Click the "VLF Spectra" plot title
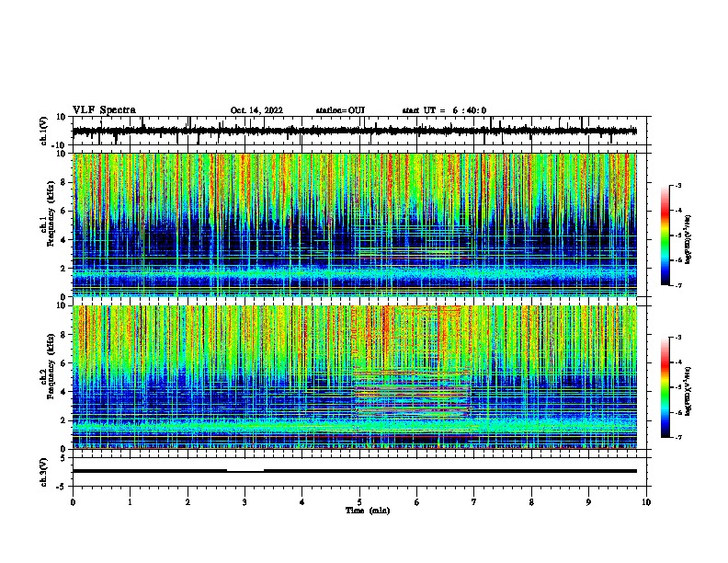Viewport: 728px width, 563px height. [x=104, y=110]
